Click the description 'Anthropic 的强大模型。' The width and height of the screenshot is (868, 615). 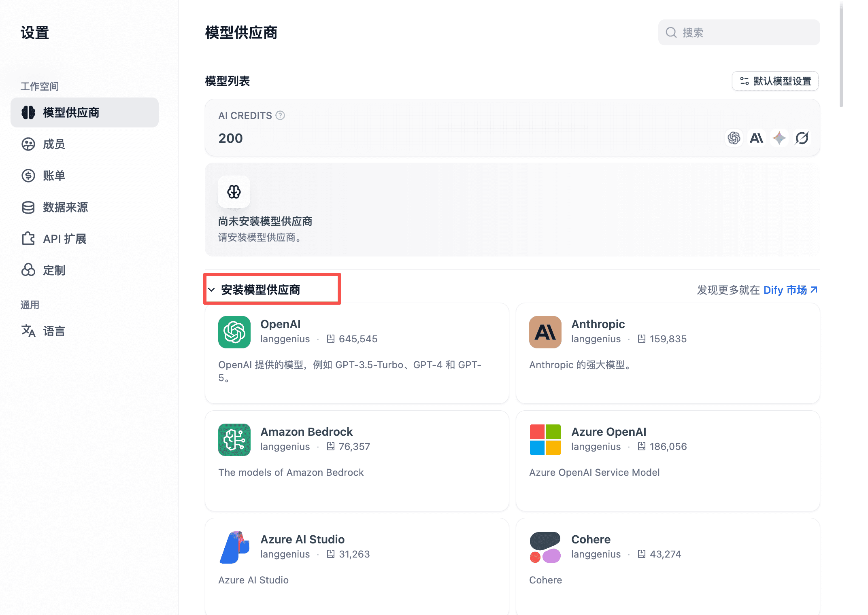pos(580,365)
